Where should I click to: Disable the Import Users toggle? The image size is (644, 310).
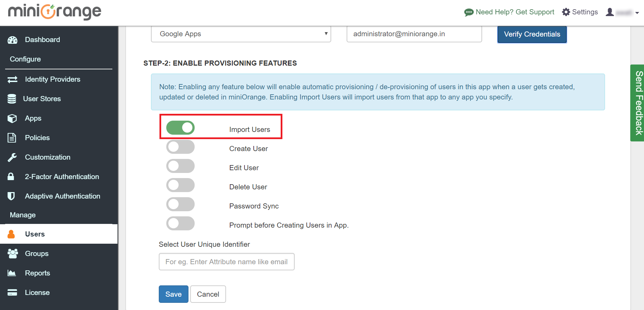(180, 127)
